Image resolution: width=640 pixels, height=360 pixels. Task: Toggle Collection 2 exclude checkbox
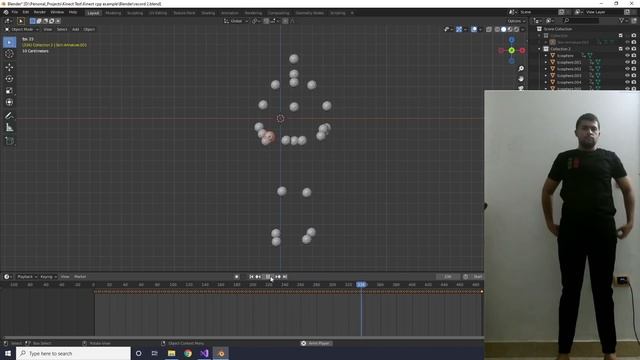click(x=620, y=49)
